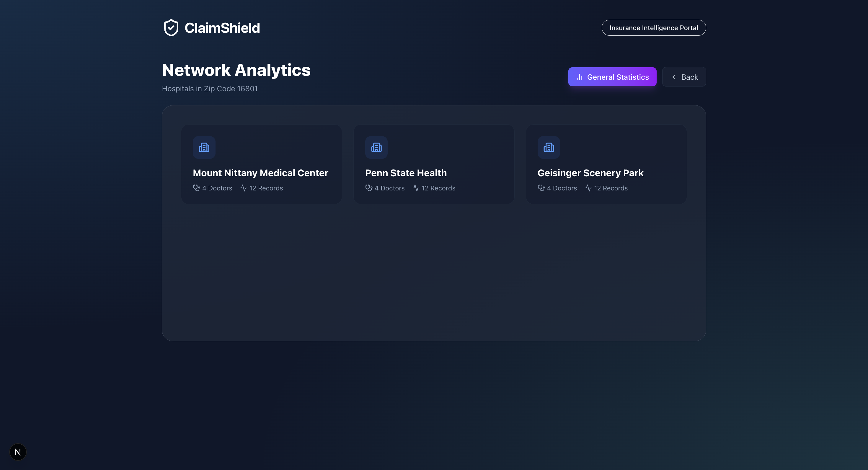The image size is (868, 470).
Task: Go Back to previous page
Action: pyautogui.click(x=684, y=77)
